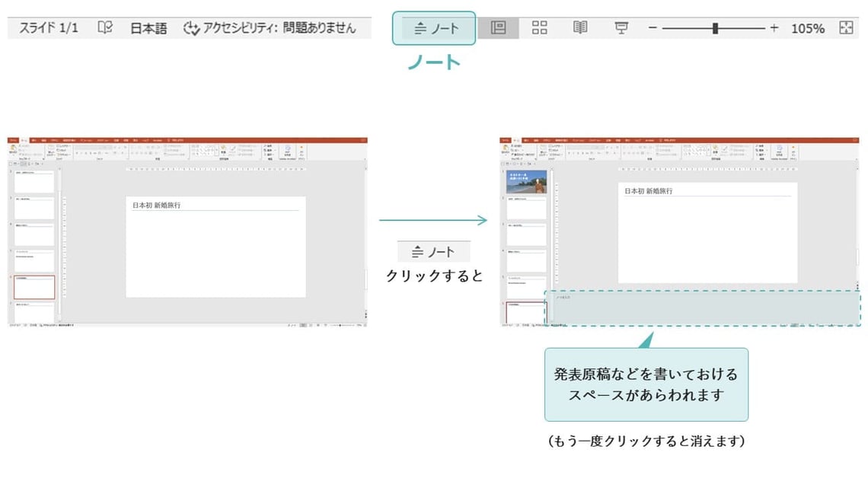This screenshot has width=868, height=488.
Task: Switch to Reading view icon
Action: 580,27
